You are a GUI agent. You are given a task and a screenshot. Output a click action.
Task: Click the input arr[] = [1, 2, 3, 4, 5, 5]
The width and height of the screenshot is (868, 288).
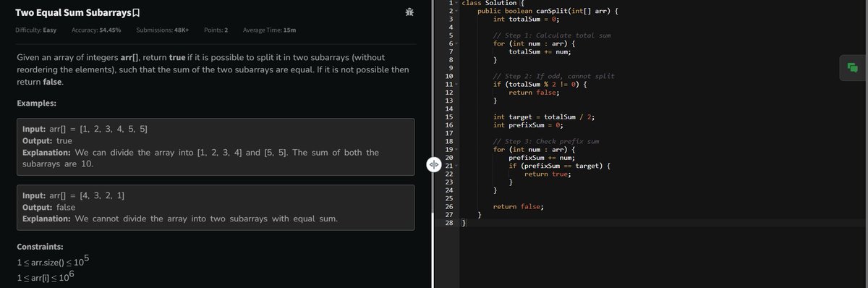[x=85, y=129]
